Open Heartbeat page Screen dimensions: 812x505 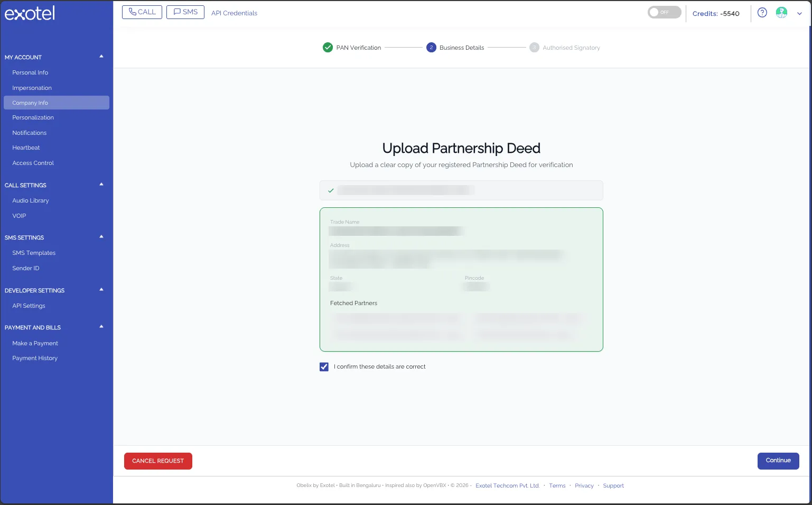click(26, 148)
